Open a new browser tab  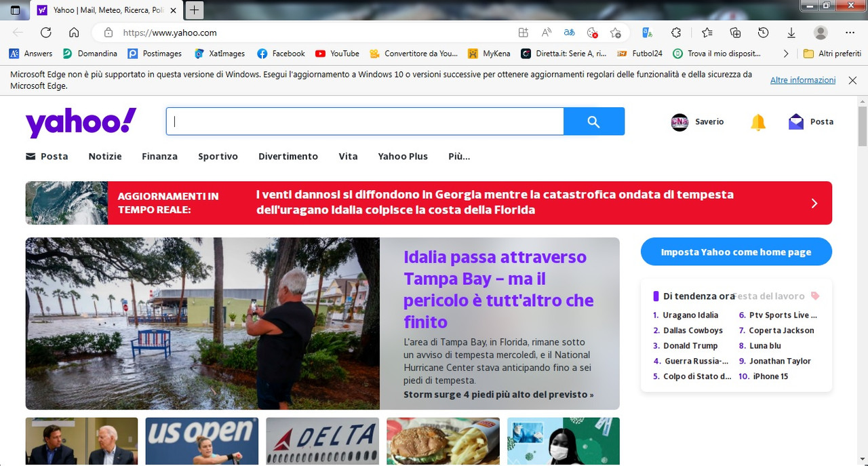[x=195, y=10]
